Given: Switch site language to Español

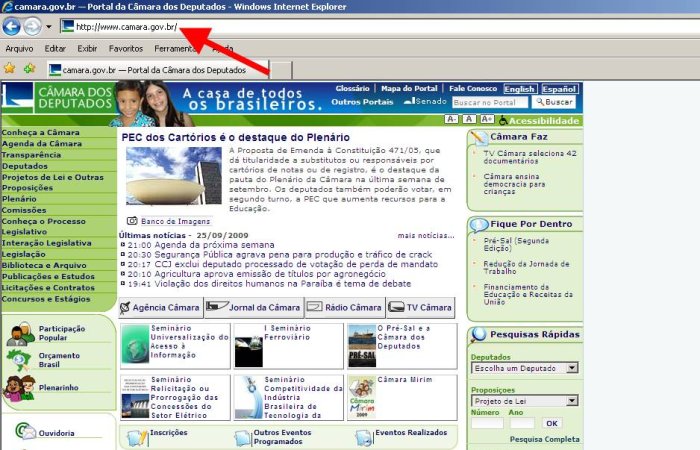Looking at the screenshot, I should [x=559, y=89].
